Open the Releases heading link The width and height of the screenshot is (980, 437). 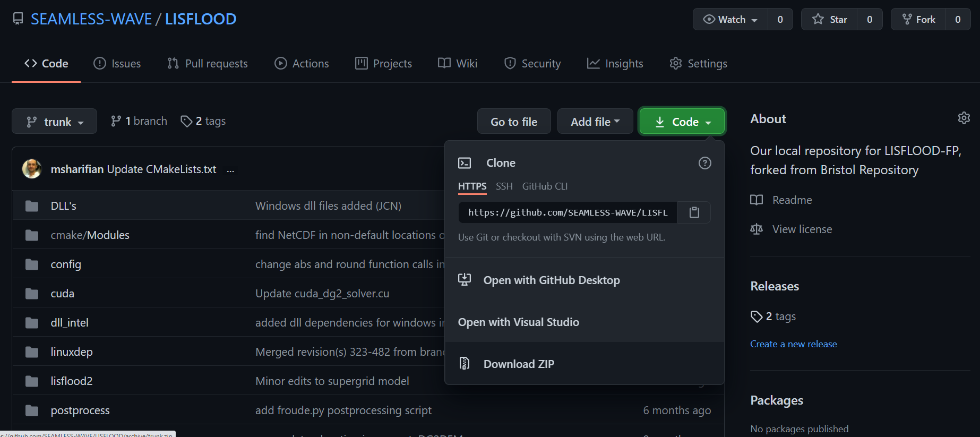[x=775, y=286]
